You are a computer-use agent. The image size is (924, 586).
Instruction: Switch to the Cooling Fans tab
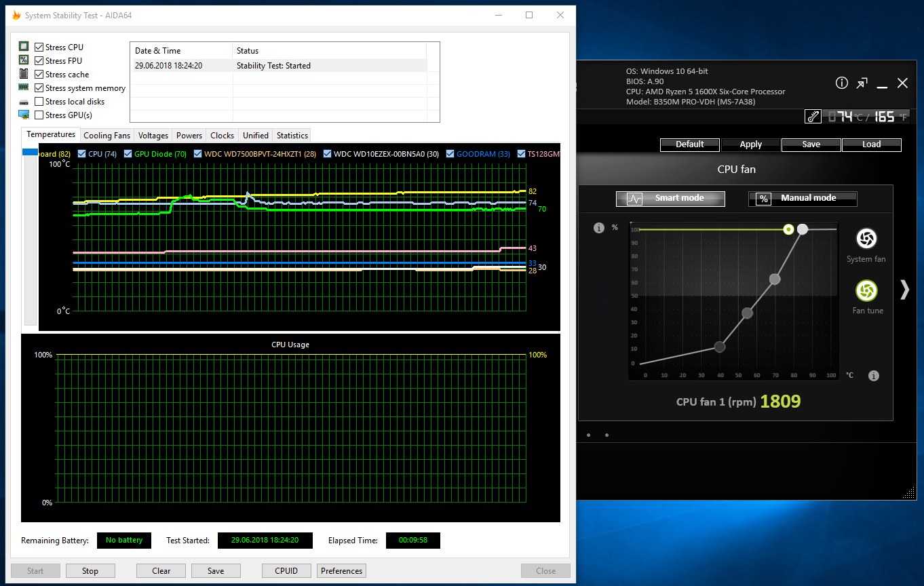(x=107, y=136)
